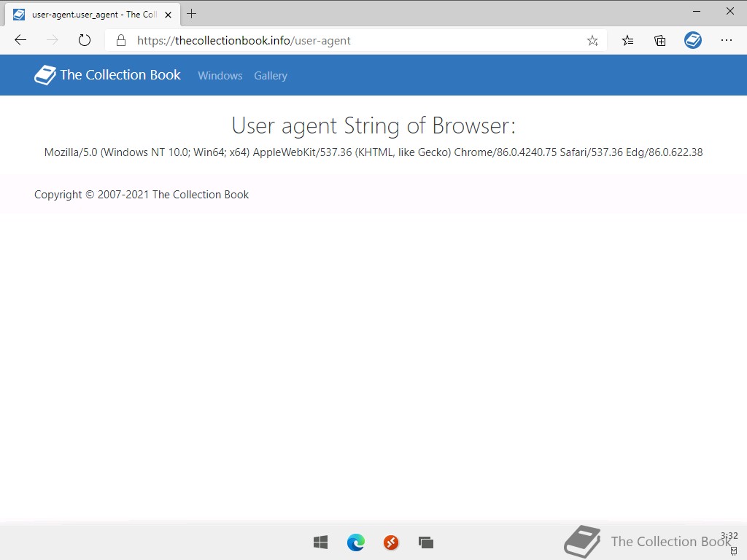The height and width of the screenshot is (560, 747).
Task: Click the Copyright 2007-2021 footer text
Action: 142,195
